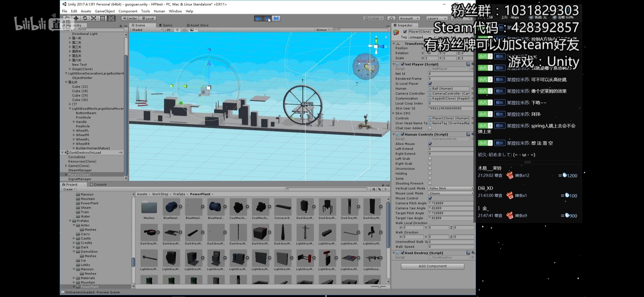Open the Layers dropdown
The width and height of the screenshot is (644, 297).
tap(436, 18)
